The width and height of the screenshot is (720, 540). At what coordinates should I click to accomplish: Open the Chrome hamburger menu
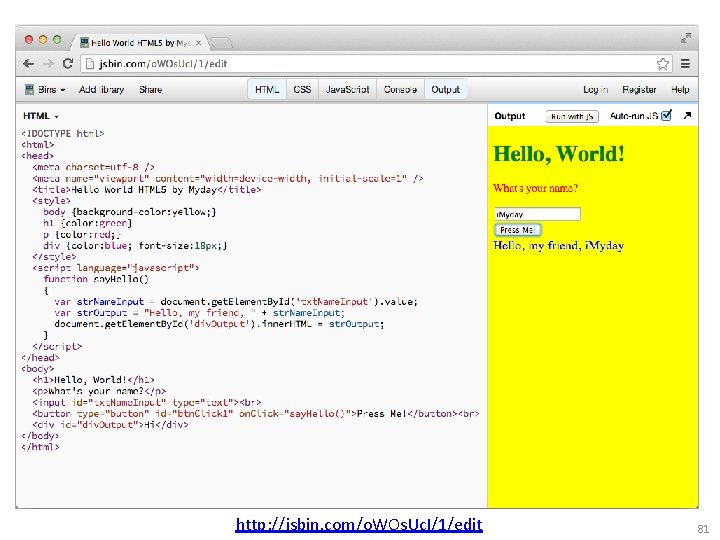[685, 64]
